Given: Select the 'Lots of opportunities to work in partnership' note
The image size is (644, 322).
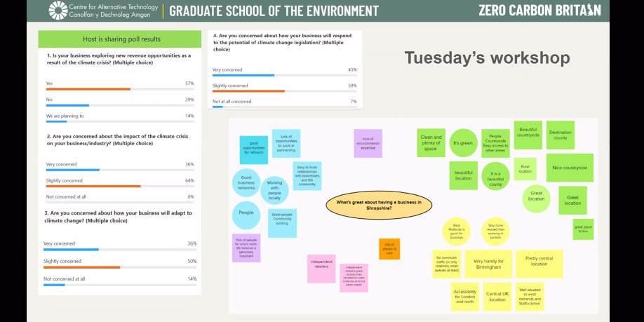Looking at the screenshot, I should pos(286,143).
